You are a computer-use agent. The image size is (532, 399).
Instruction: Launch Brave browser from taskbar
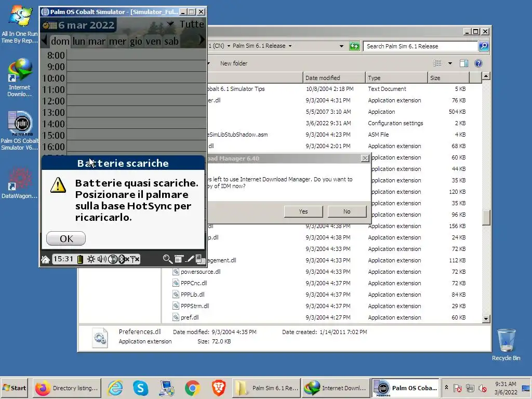[x=219, y=388]
